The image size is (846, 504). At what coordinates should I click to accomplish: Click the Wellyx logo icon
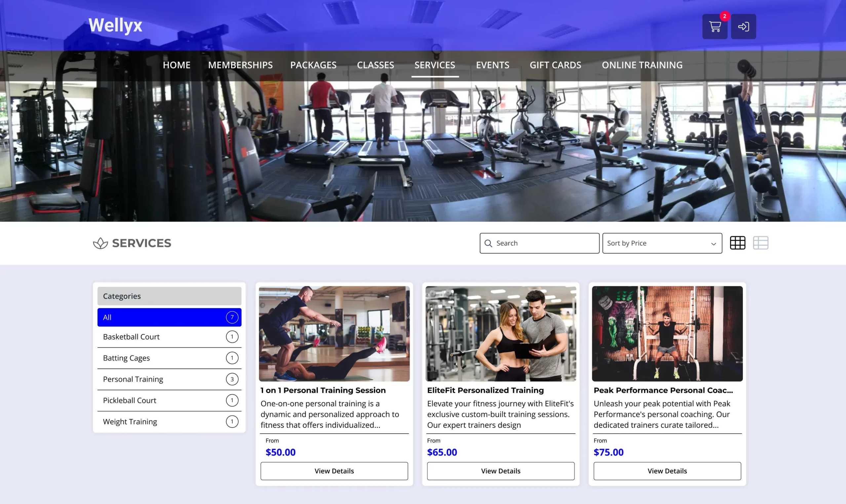tap(115, 25)
